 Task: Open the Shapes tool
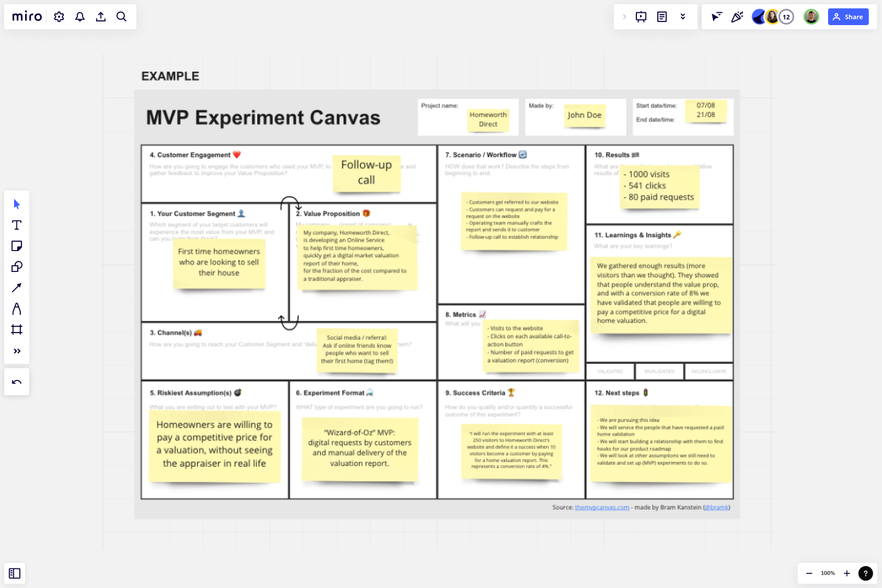[17, 266]
